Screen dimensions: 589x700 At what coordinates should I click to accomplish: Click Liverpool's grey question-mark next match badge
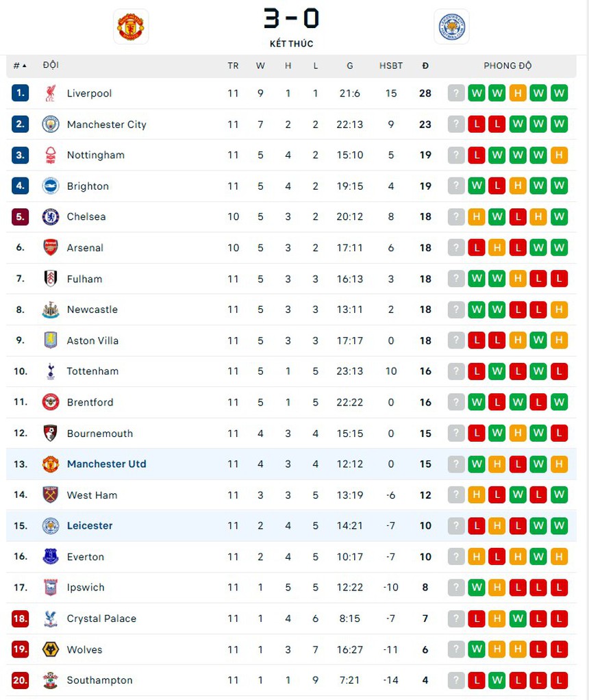[456, 93]
